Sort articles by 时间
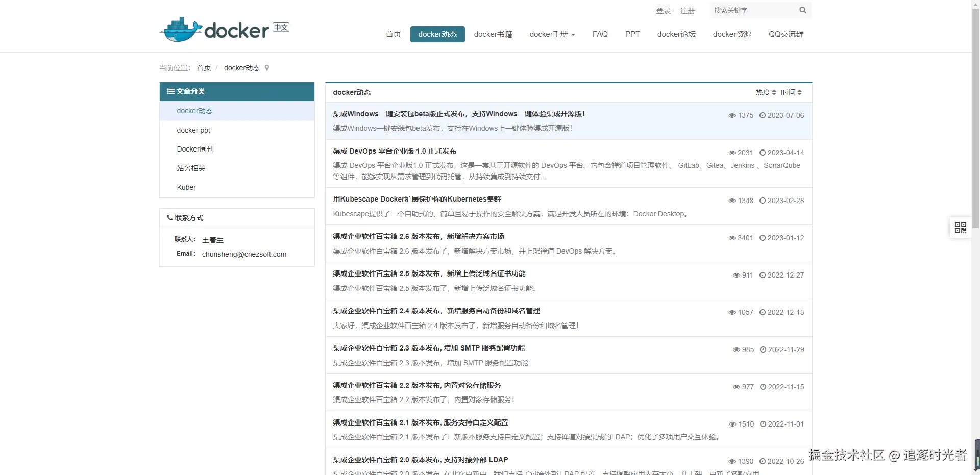 pos(791,92)
